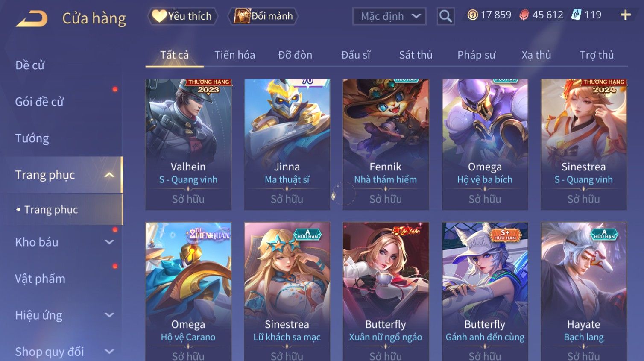Click the blue voucher currency icon

pyautogui.click(x=576, y=15)
